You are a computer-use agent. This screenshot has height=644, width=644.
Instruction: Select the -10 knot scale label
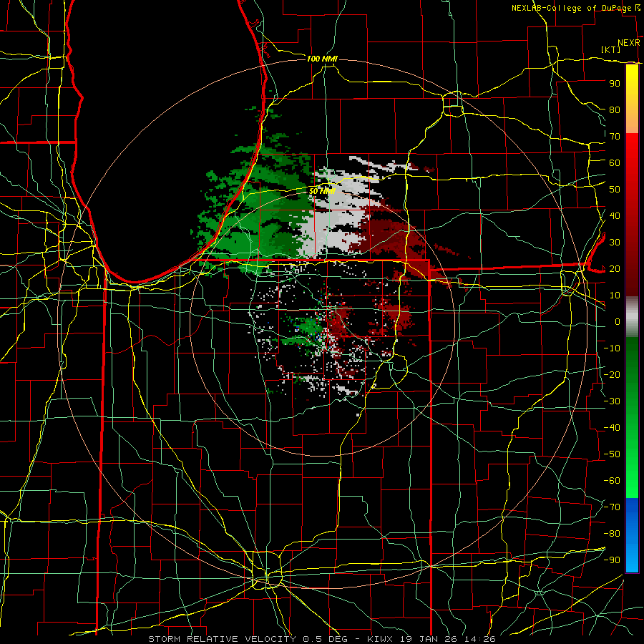(612, 348)
